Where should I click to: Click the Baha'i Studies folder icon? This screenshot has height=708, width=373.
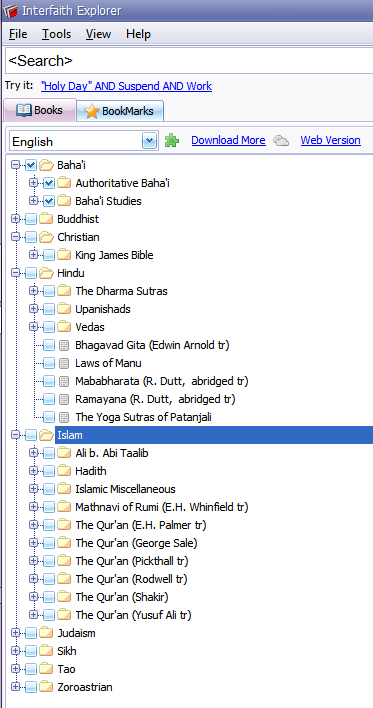pos(64,201)
